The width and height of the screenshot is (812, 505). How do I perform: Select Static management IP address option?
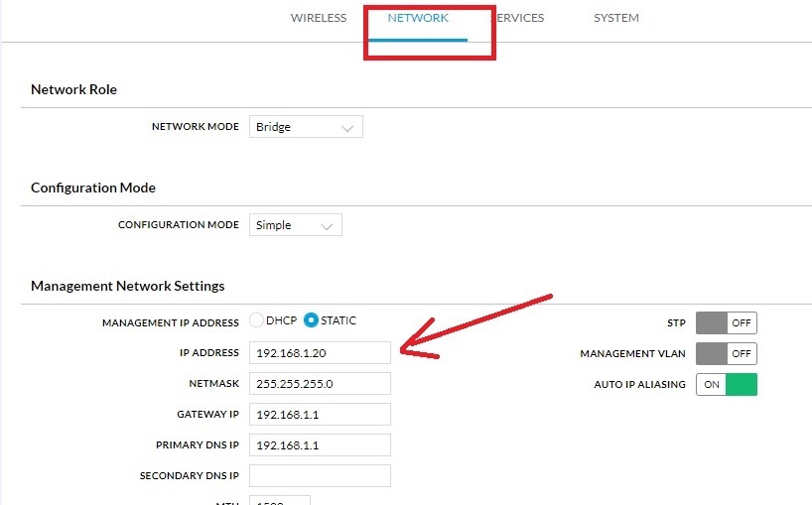tap(312, 320)
